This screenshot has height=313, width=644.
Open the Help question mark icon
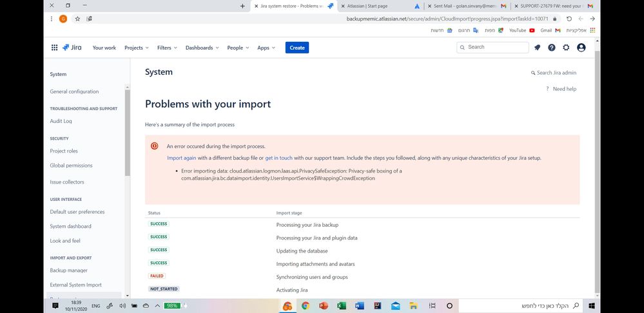coord(552,48)
